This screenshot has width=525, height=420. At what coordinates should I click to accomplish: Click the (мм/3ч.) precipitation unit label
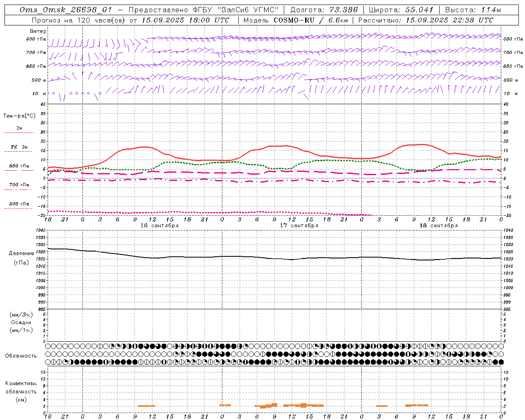(x=21, y=315)
